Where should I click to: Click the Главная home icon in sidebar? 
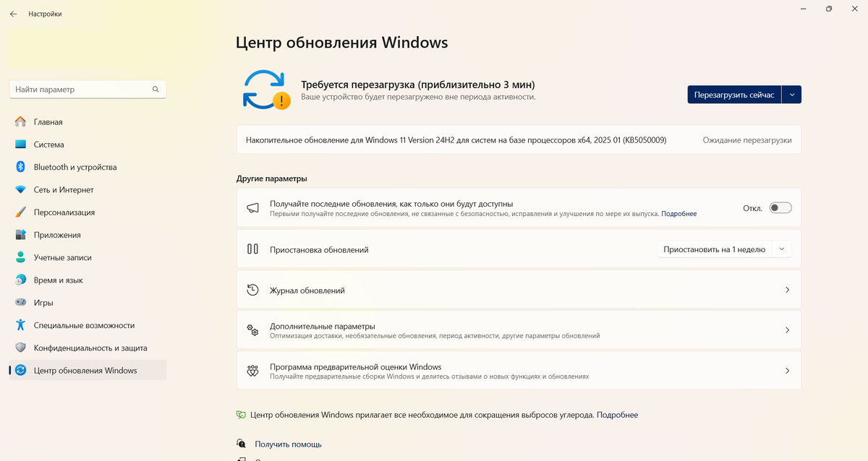[20, 122]
